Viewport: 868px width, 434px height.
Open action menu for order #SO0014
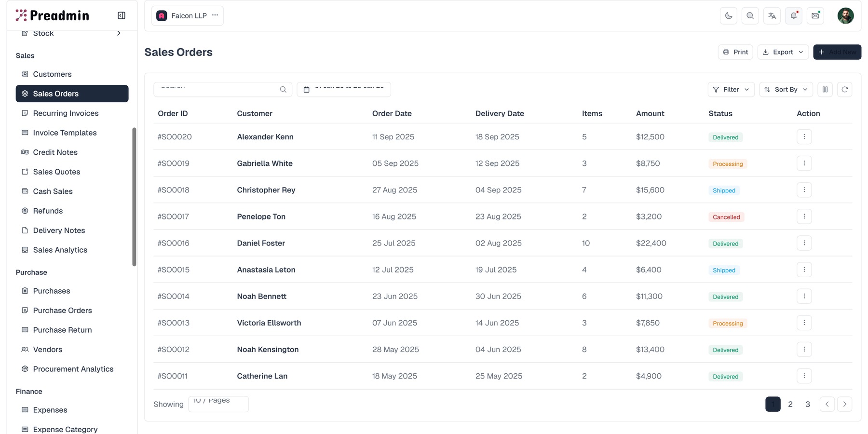pos(804,296)
